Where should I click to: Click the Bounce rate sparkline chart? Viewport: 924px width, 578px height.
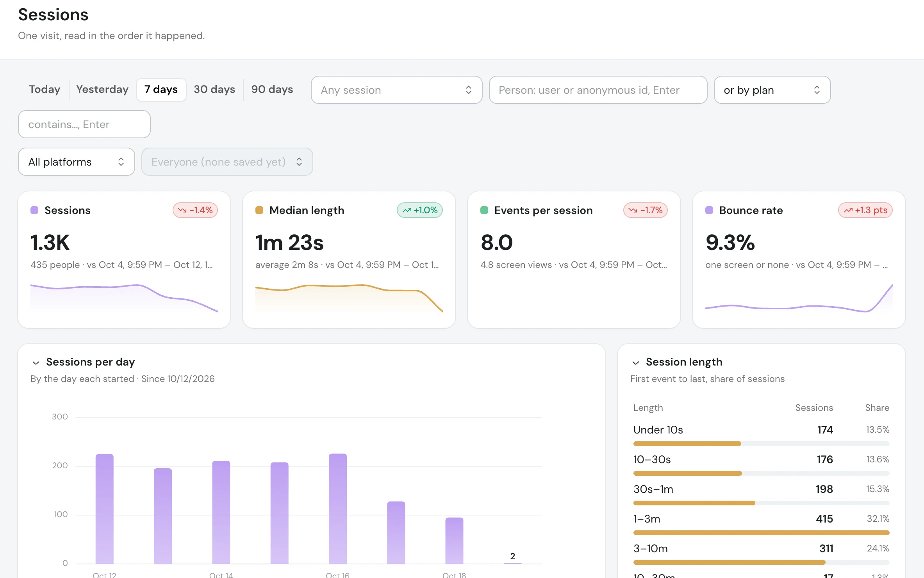[x=799, y=298]
